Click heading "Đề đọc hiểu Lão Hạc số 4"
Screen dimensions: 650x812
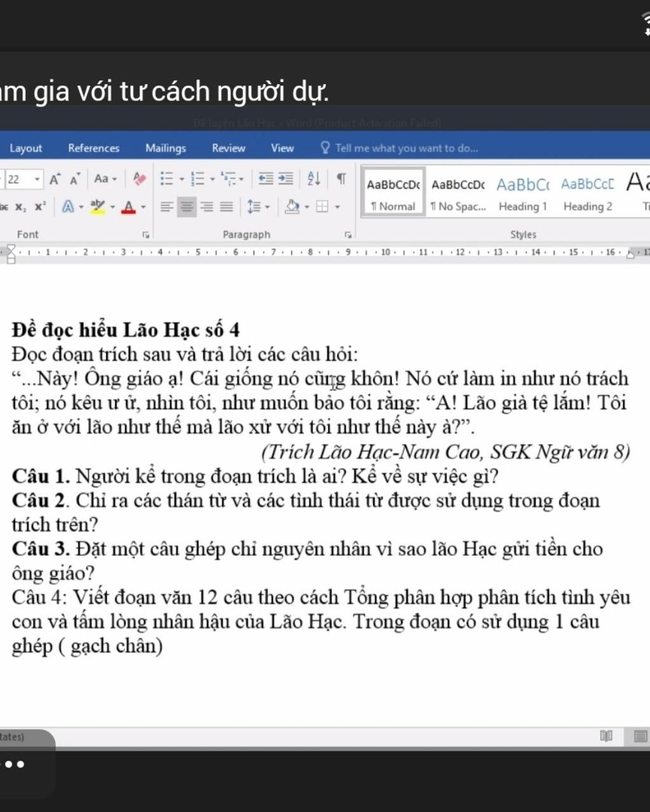[126, 330]
